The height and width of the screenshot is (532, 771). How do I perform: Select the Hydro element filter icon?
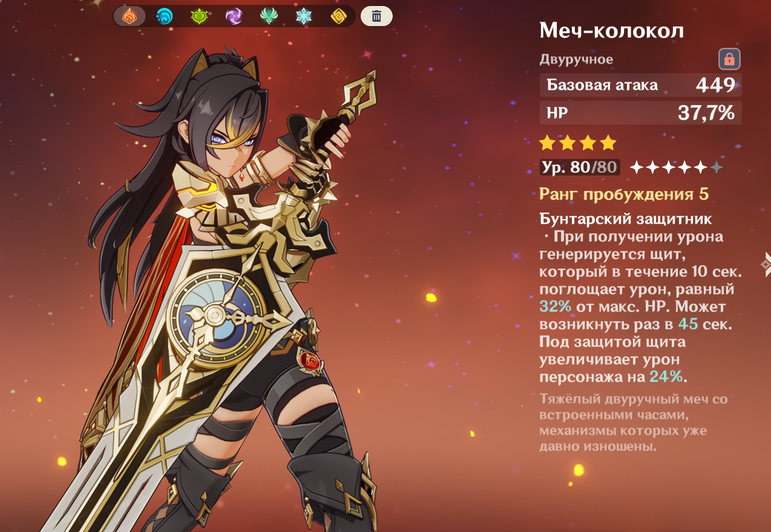(x=165, y=16)
